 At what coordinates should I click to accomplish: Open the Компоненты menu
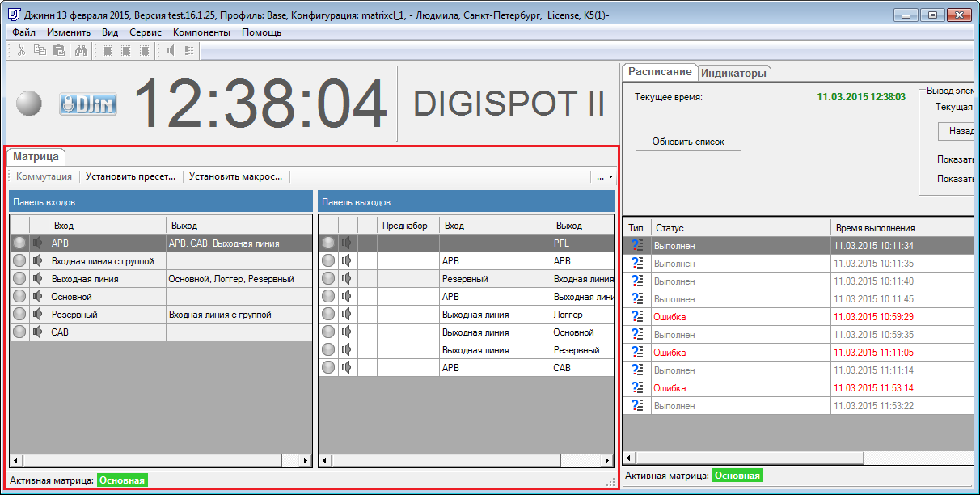click(201, 32)
